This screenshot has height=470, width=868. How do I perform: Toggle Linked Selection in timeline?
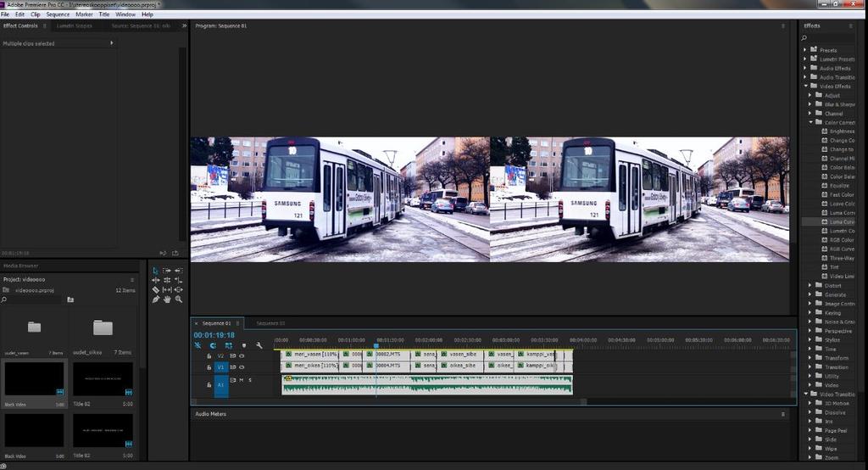point(229,345)
